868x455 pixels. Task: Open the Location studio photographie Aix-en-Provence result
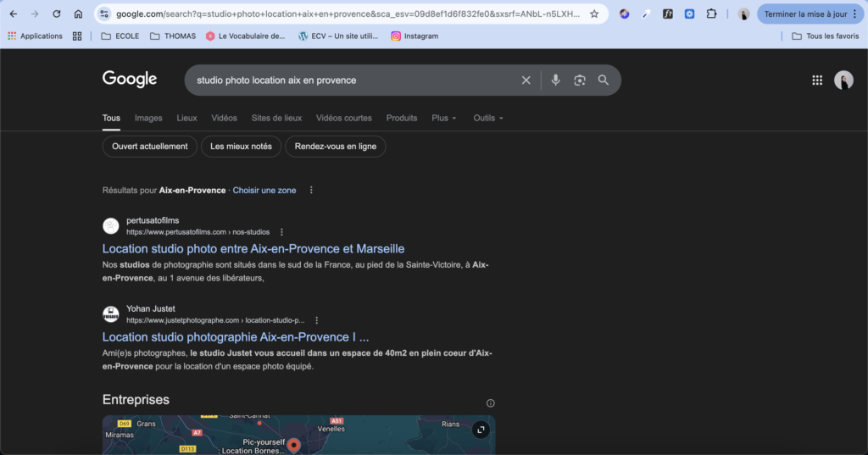click(x=236, y=337)
